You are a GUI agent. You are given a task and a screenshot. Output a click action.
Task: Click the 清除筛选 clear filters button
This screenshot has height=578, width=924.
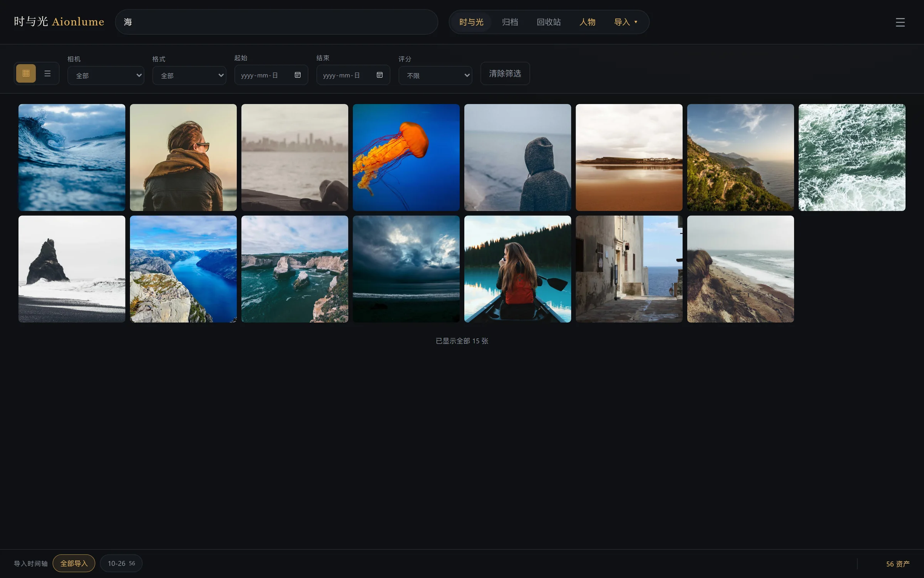tap(505, 73)
